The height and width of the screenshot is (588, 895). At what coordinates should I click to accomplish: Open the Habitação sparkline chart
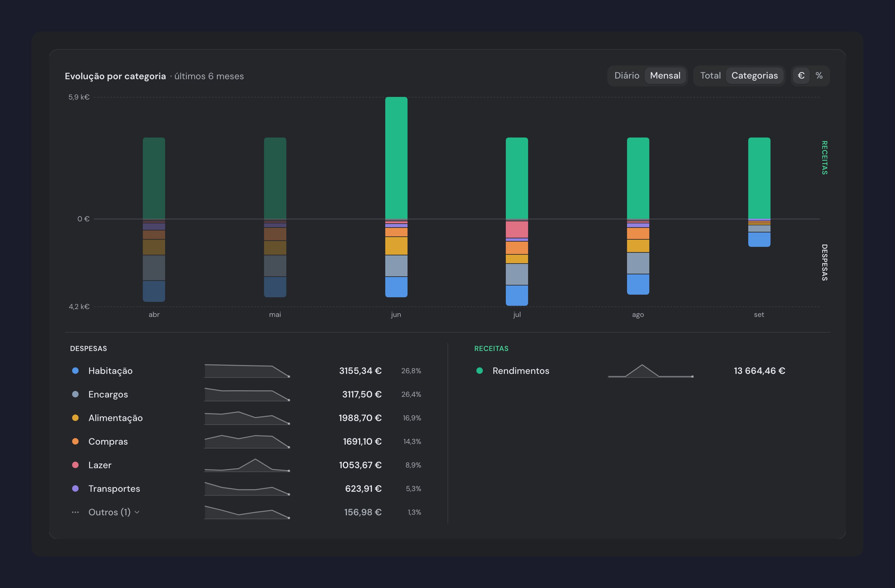[247, 371]
